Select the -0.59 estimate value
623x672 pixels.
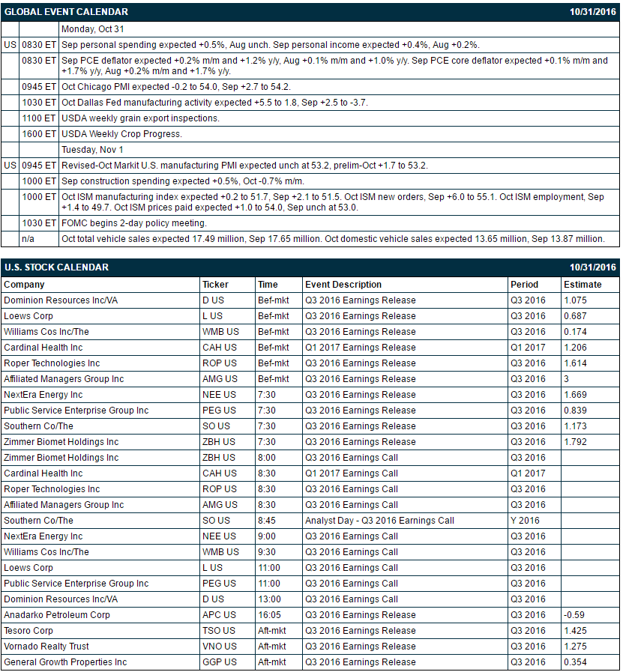pyautogui.click(x=574, y=615)
